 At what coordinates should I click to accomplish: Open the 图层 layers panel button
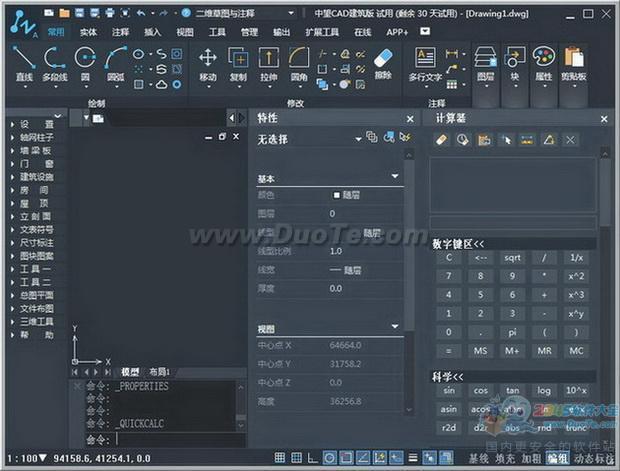click(485, 65)
